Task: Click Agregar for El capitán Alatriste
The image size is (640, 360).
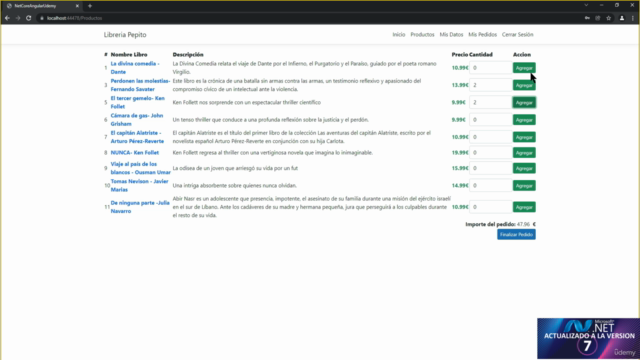Action: tap(524, 137)
